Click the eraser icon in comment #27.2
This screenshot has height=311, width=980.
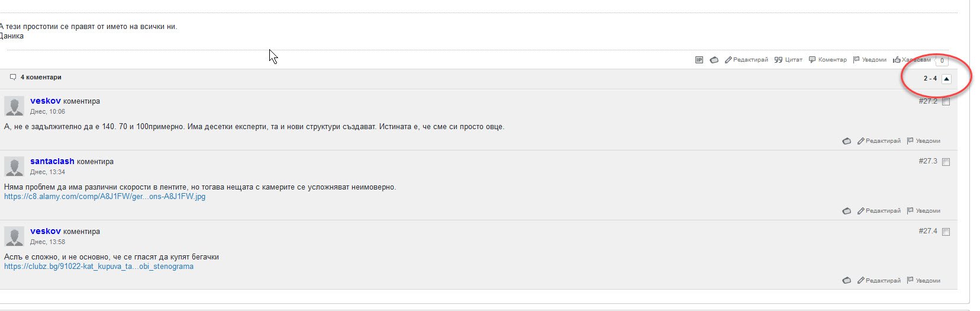tap(847, 141)
